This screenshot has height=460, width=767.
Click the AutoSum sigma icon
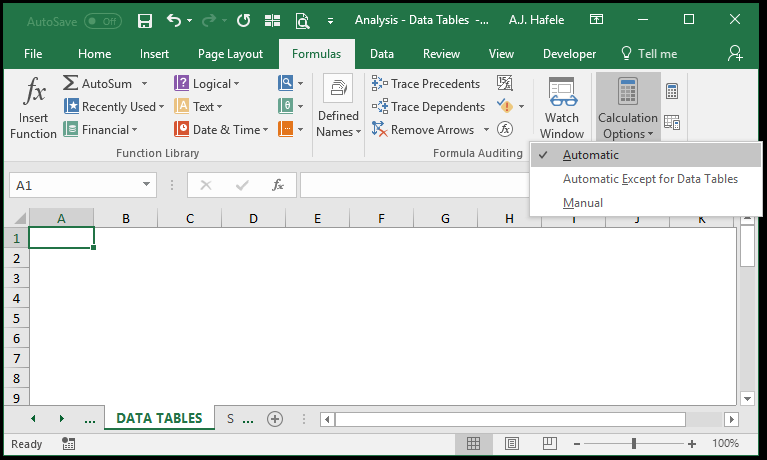tap(70, 83)
